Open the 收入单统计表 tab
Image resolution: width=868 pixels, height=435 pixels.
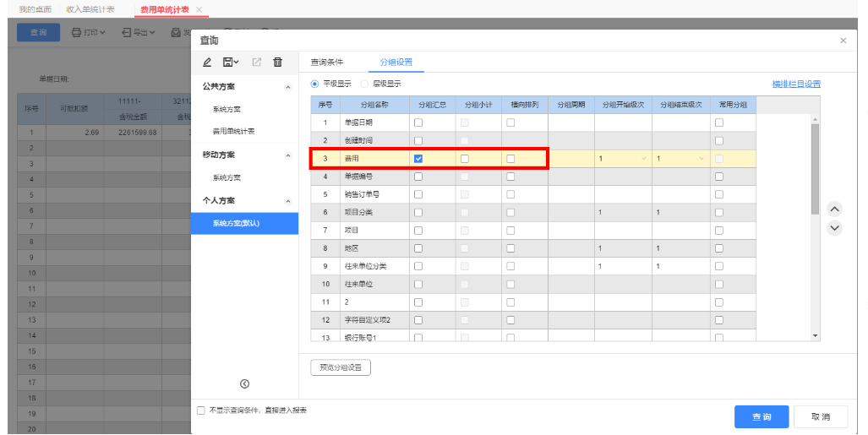tap(90, 9)
